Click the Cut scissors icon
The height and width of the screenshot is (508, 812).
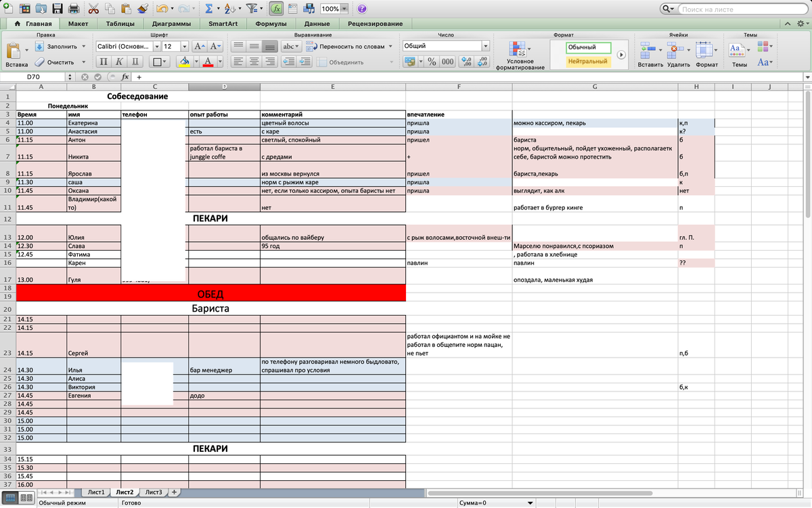click(x=93, y=9)
